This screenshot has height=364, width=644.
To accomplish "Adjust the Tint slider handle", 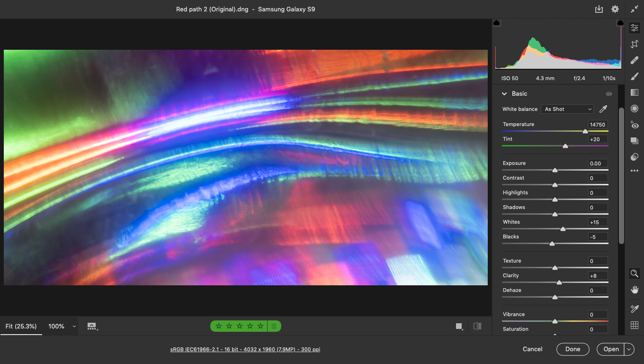I will tap(565, 146).
